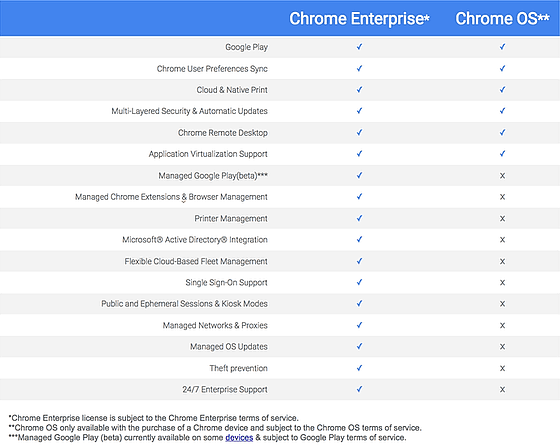
Task: Click Chrome Enterprise checkmark for Cloud & Native Print
Action: click(359, 90)
